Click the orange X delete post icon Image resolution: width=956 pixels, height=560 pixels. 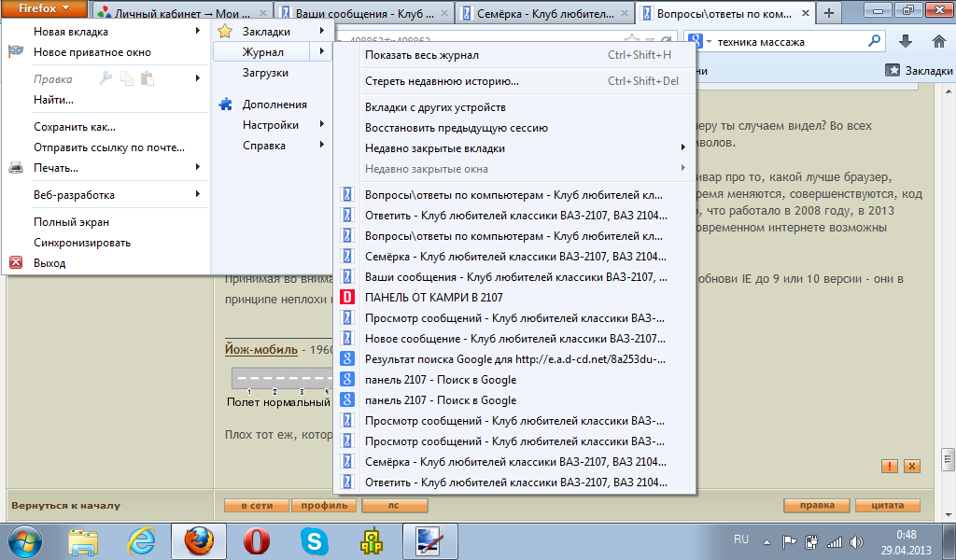(x=912, y=466)
